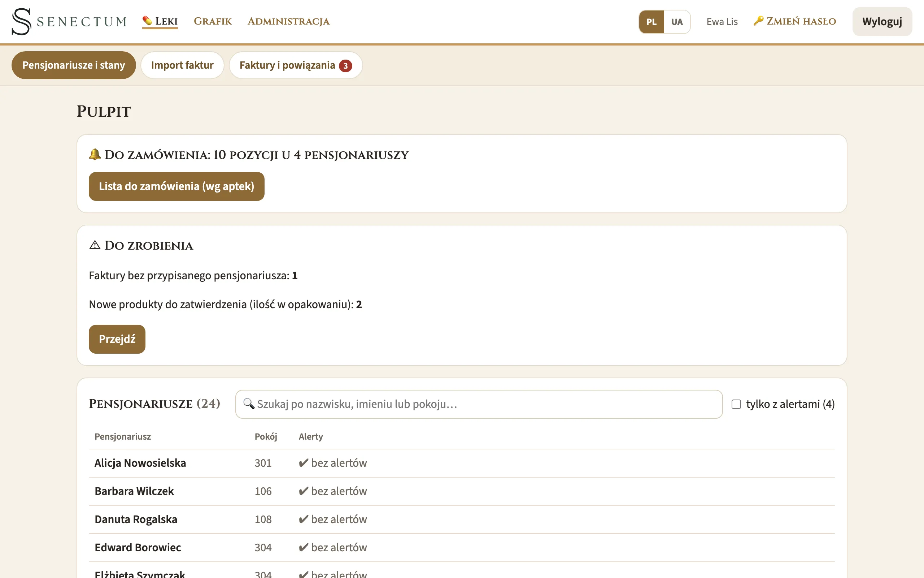924x578 pixels.
Task: Open Edward Borowiec's row
Action: point(462,548)
